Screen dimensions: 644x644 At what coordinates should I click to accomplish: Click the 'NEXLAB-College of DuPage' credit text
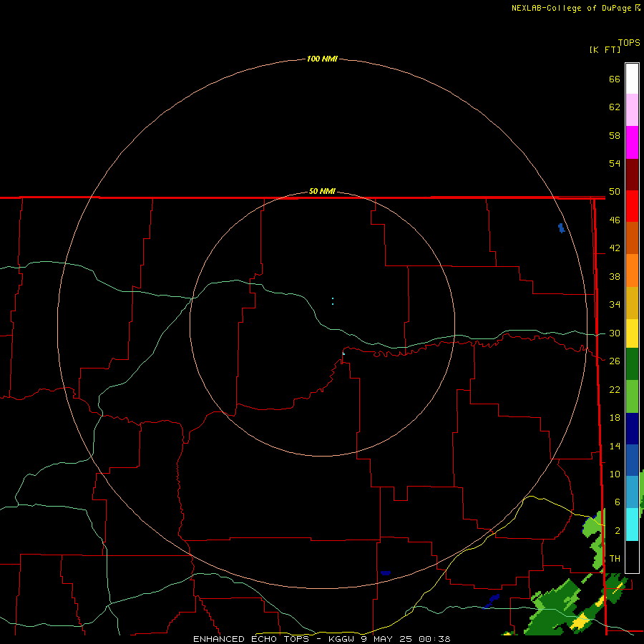[x=571, y=8]
